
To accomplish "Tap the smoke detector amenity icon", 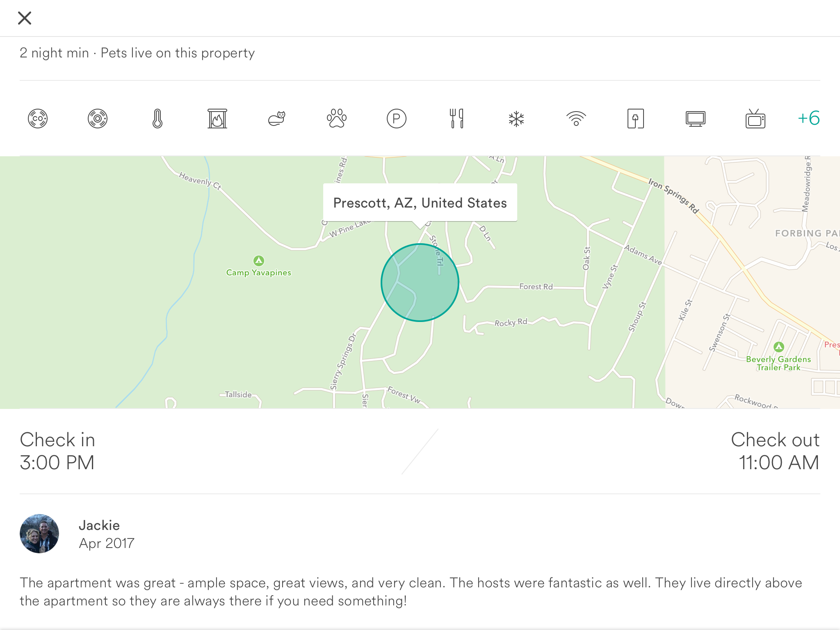I will coord(98,119).
